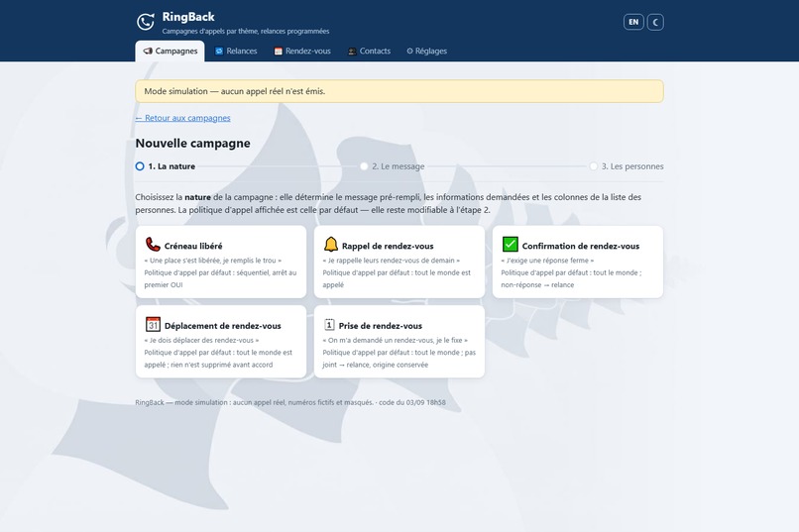Viewport: 799px width, 532px height.
Task: Select step 2. Le message circle
Action: click(x=364, y=166)
